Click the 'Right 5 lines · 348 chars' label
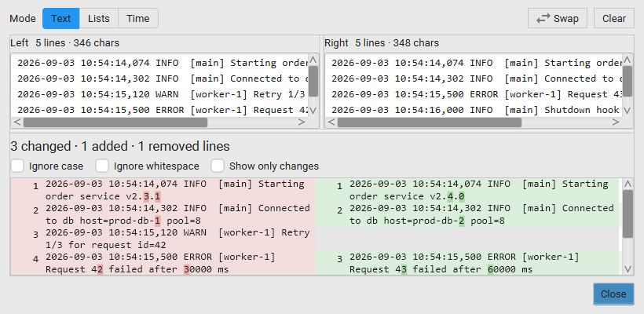 (382, 42)
